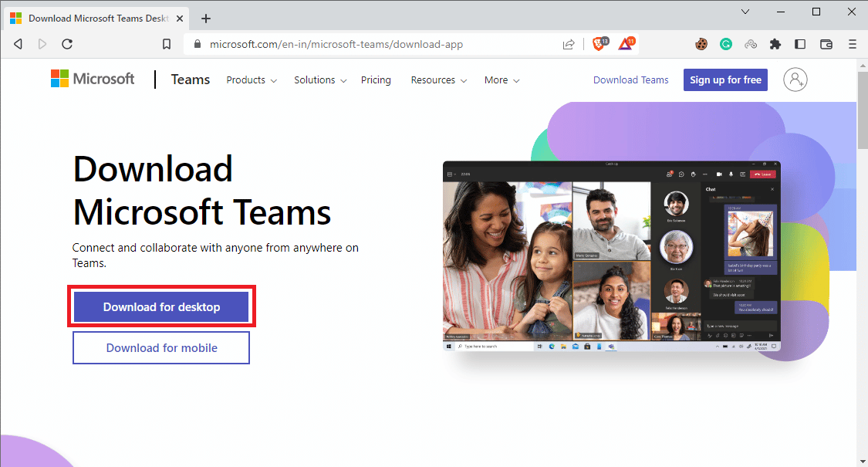The height and width of the screenshot is (467, 868).
Task: Open the tab search chevron in title bar
Action: tap(745, 12)
